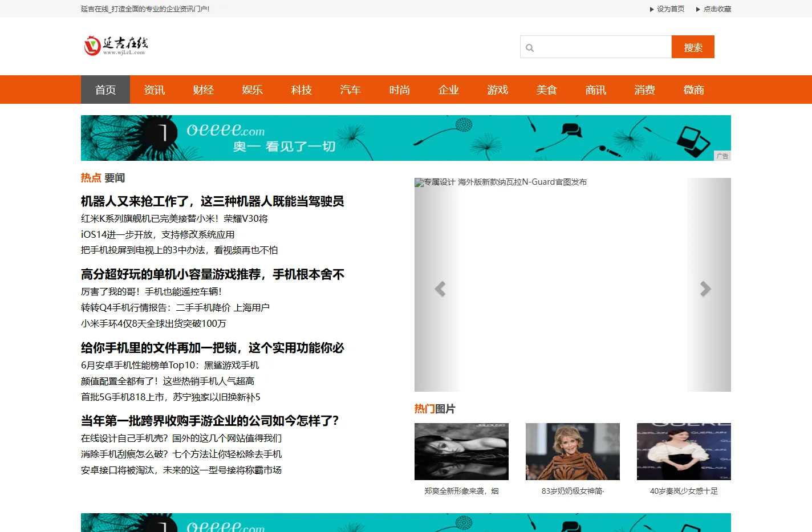Open article 在线设计自己手机壳

pos(181,438)
